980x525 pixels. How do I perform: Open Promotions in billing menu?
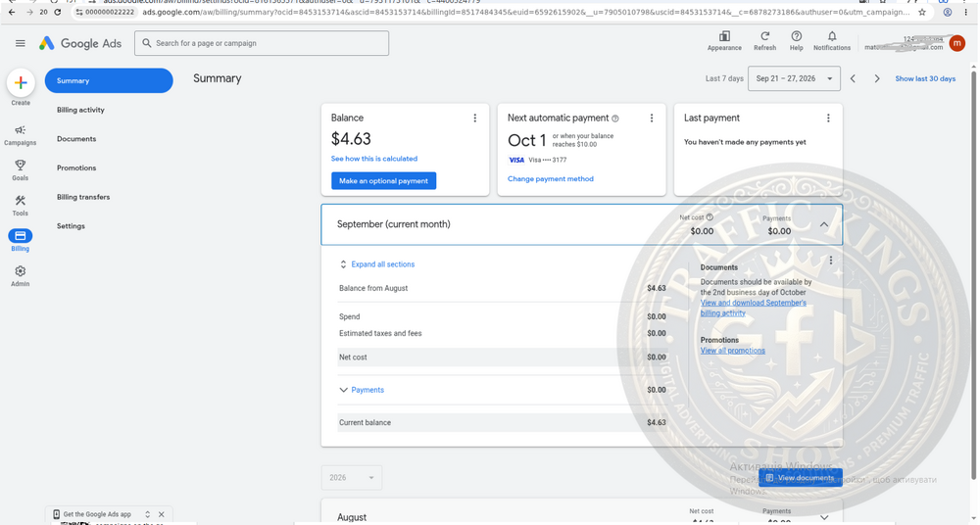[x=76, y=168]
